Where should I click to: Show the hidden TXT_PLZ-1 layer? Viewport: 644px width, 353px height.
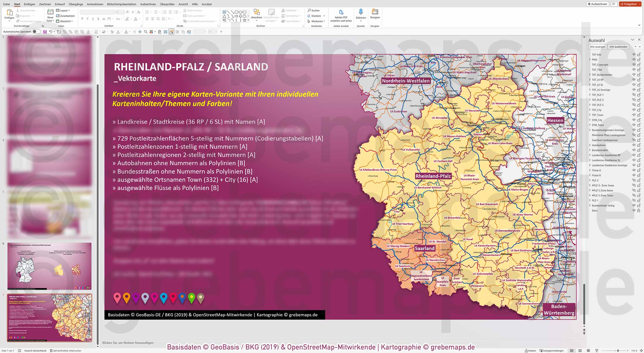(633, 95)
